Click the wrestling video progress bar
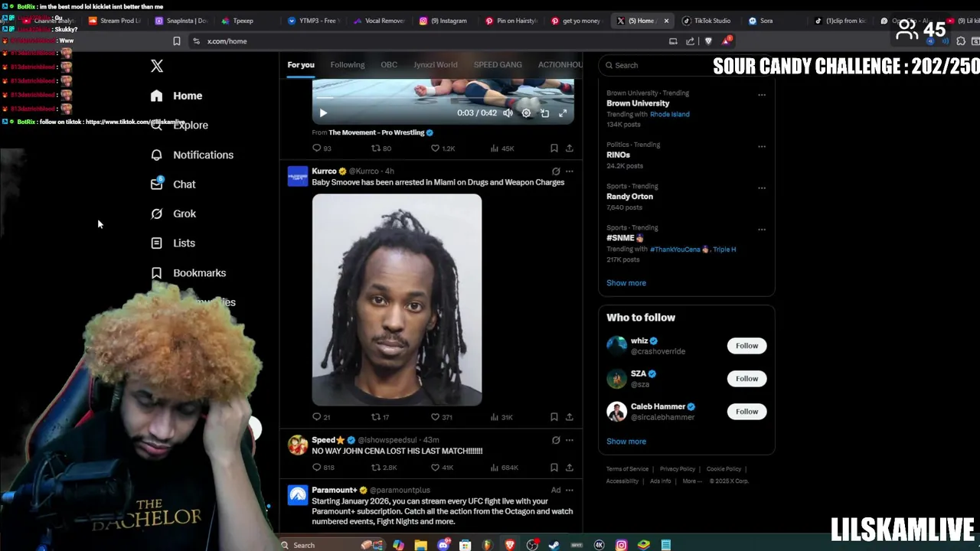This screenshot has height=551, width=980. click(x=443, y=98)
